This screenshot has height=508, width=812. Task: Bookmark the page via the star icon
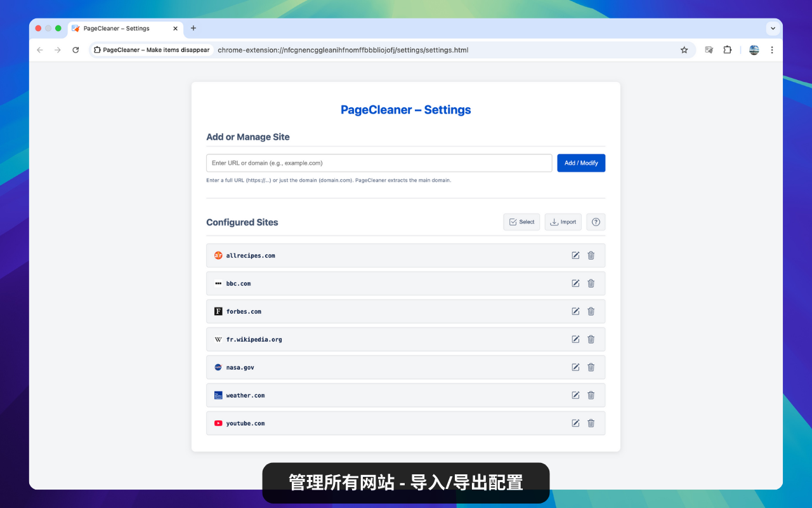coord(684,50)
